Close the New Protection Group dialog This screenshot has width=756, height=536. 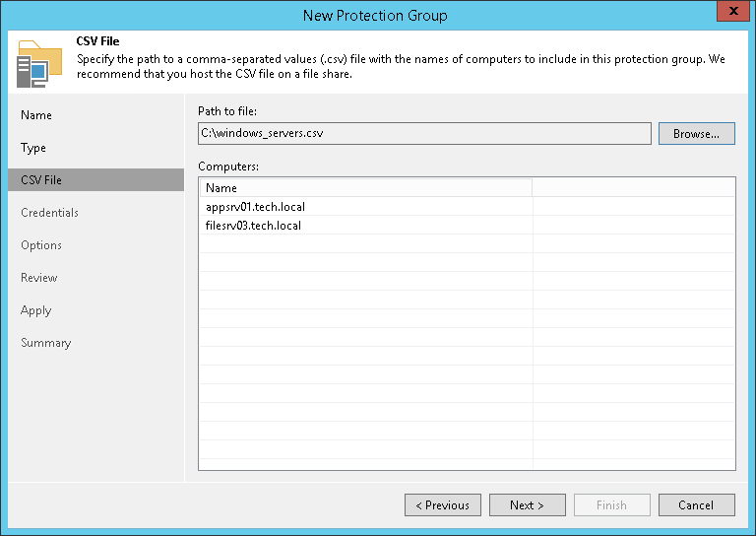coord(729,14)
